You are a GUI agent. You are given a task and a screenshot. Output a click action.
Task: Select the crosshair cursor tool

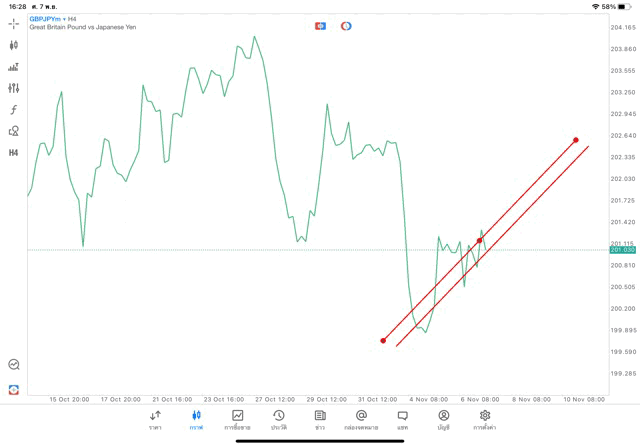coord(14,23)
